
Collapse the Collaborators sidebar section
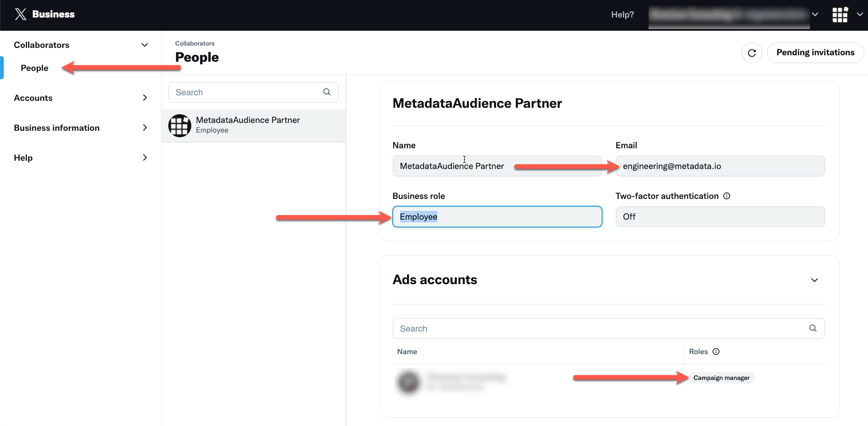144,45
